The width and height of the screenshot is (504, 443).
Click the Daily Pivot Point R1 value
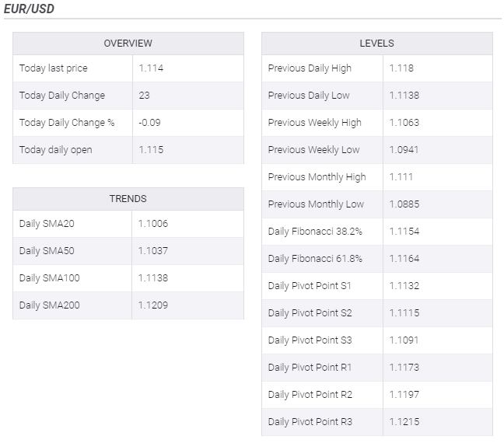(x=404, y=368)
